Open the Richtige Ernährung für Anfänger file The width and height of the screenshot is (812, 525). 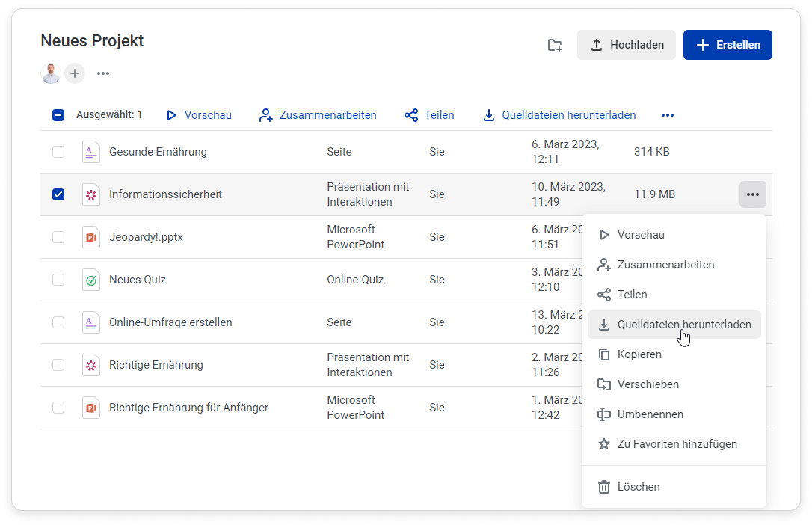point(188,408)
